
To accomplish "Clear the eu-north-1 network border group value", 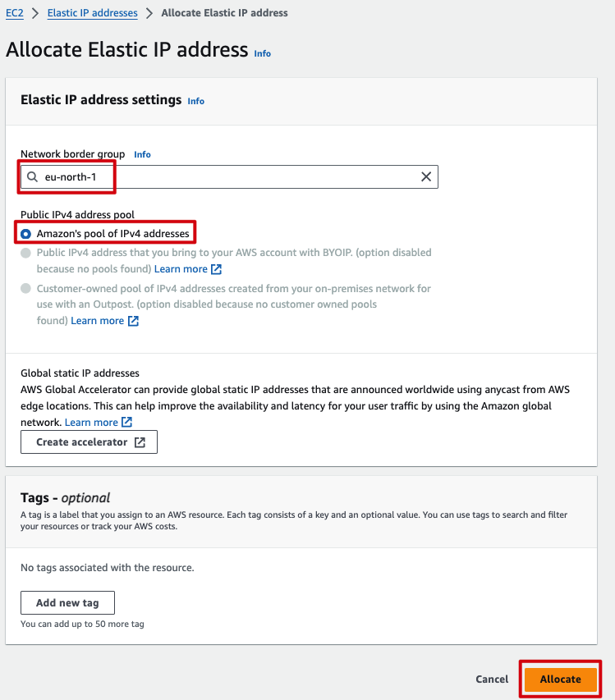I will (426, 177).
